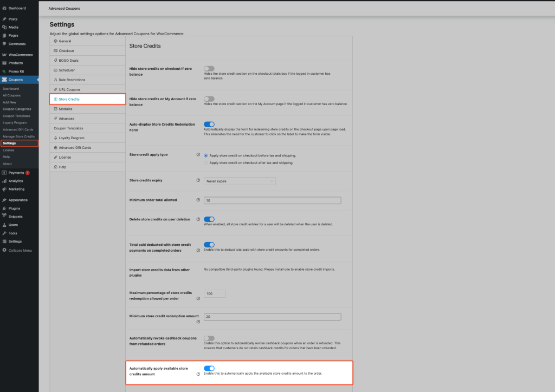Click help icon next to Store credit apply type

point(198,154)
